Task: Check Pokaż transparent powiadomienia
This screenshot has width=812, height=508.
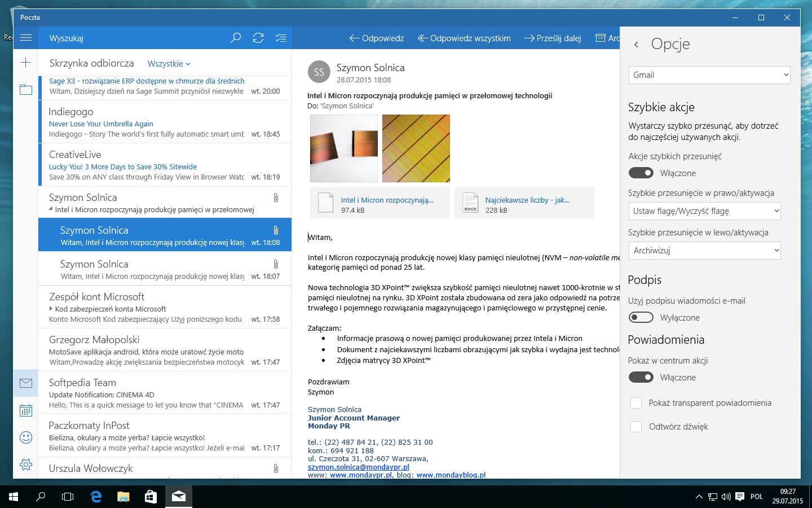Action: click(636, 403)
